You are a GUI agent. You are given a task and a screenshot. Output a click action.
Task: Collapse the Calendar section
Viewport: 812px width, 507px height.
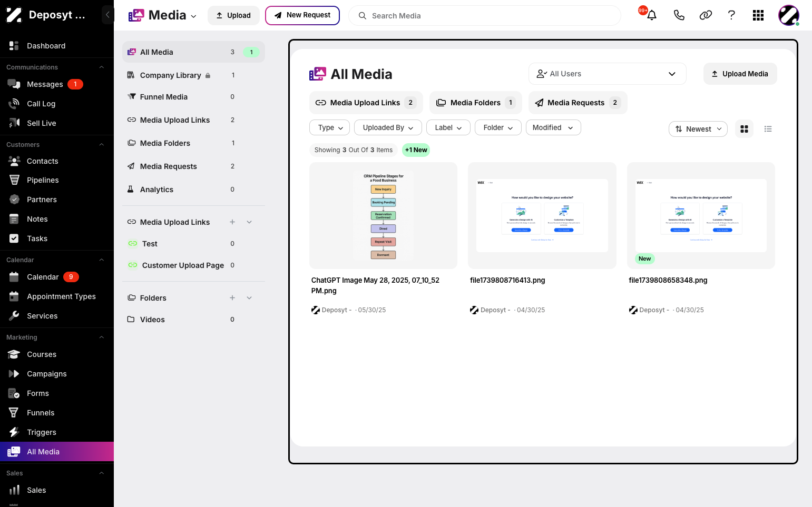pos(102,260)
